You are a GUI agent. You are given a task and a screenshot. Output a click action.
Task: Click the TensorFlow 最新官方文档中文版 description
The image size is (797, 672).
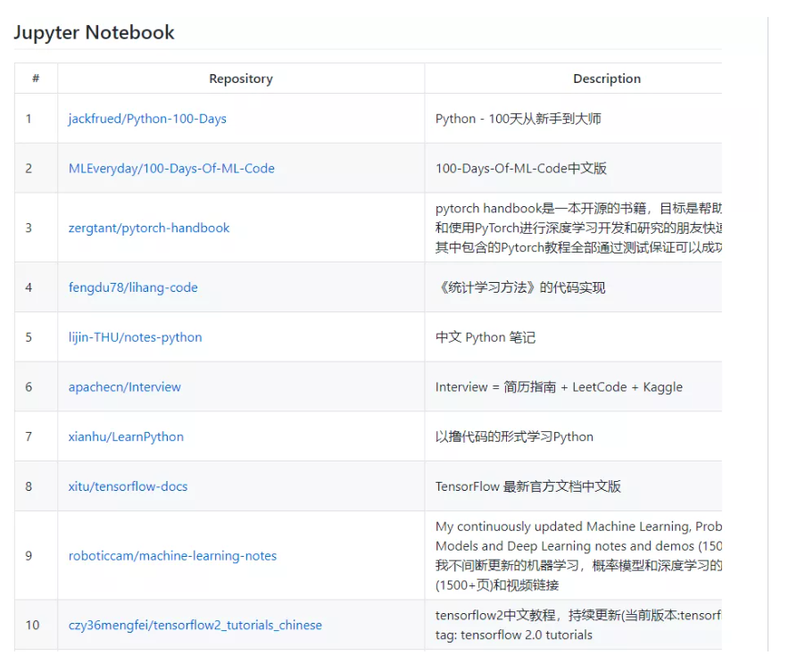tap(529, 486)
